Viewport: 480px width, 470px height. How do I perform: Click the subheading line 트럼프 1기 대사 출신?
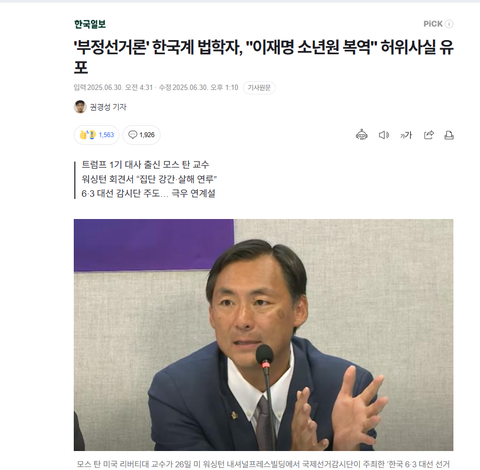coord(145,165)
